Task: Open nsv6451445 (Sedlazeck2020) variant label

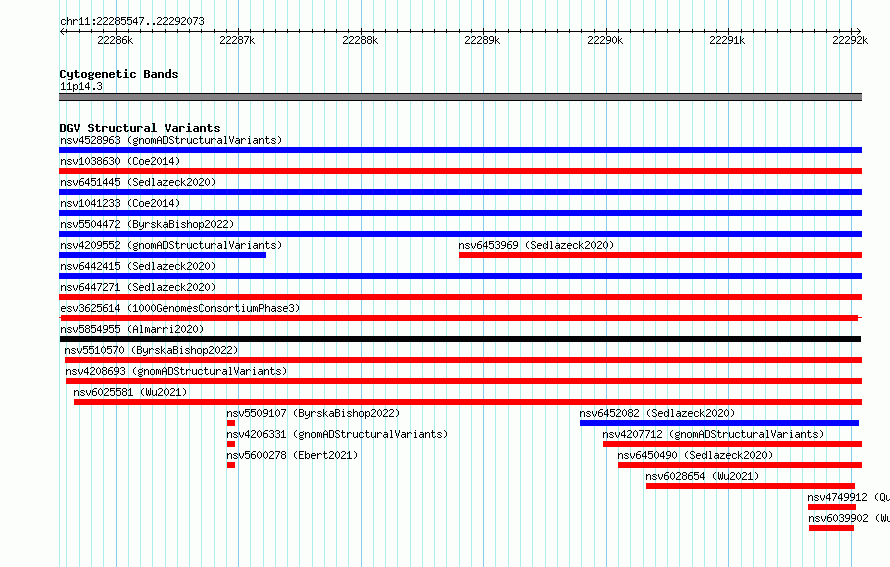Action: tap(138, 182)
